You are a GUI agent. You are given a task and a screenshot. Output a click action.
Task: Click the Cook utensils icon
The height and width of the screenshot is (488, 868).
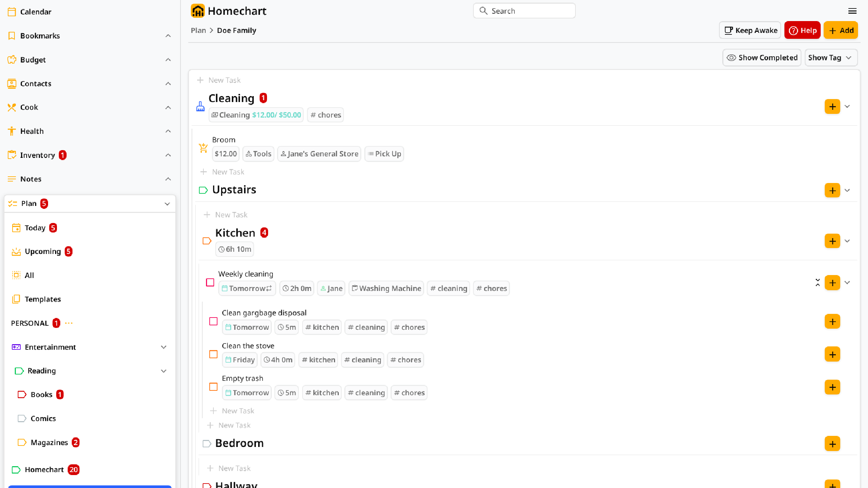point(12,107)
